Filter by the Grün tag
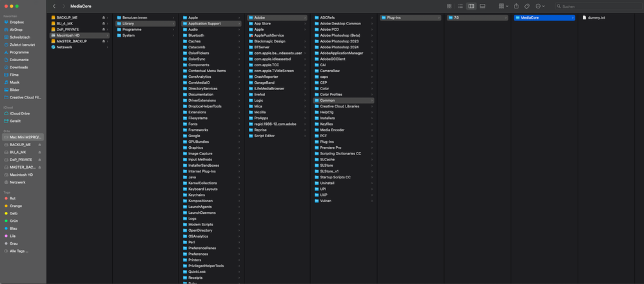This screenshot has width=644, height=284. coord(14,221)
